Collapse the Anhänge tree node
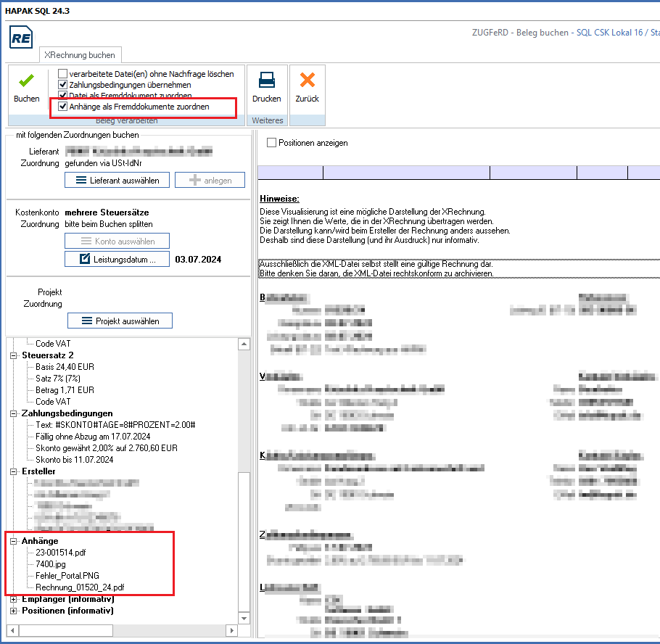 (14, 541)
